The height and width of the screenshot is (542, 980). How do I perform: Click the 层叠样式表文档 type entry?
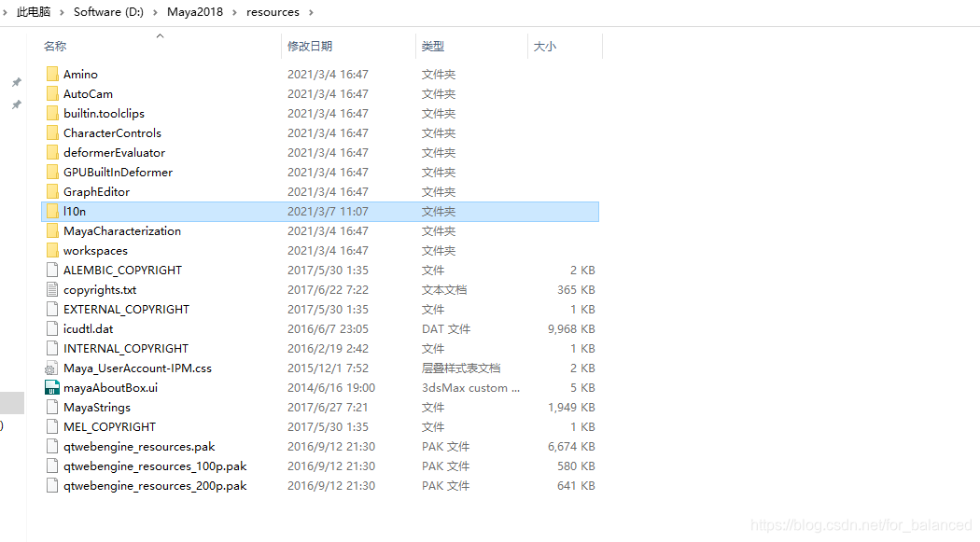[x=461, y=368]
